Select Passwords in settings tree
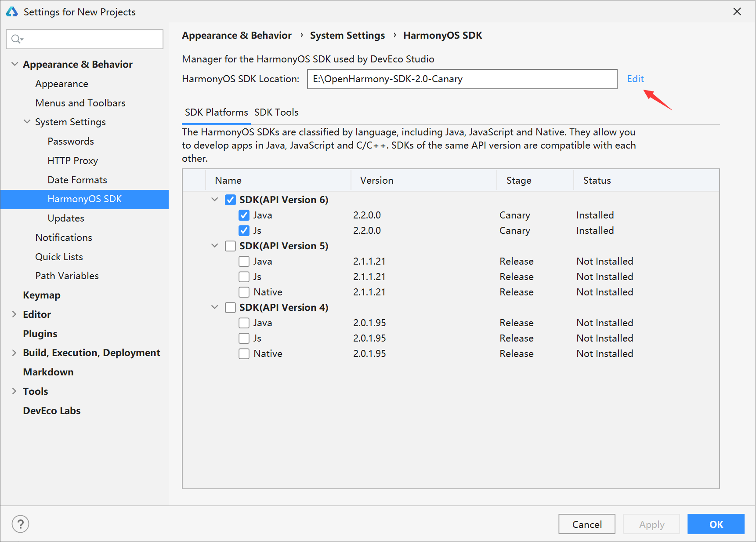The image size is (756, 542). tap(71, 141)
